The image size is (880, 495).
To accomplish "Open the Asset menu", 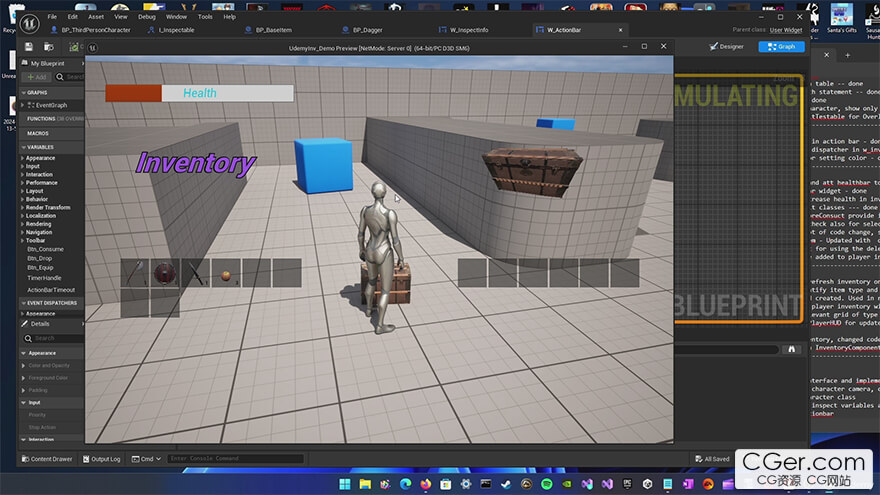I will tap(96, 17).
